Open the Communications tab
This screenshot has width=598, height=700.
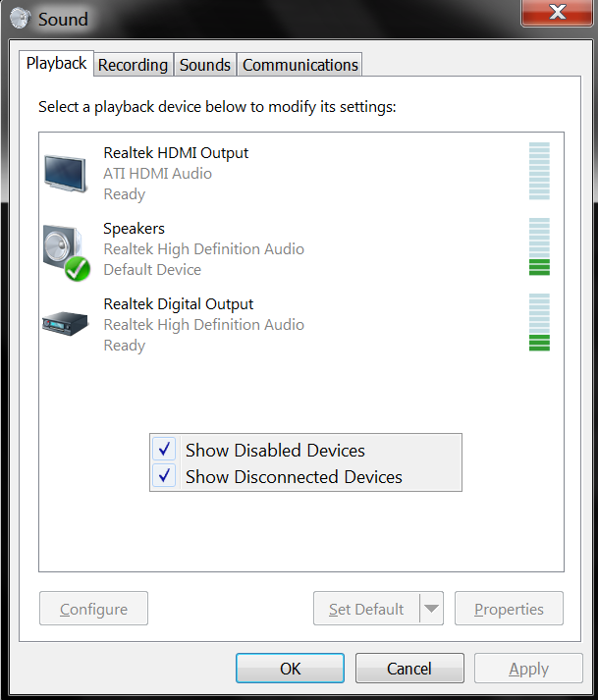(300, 65)
